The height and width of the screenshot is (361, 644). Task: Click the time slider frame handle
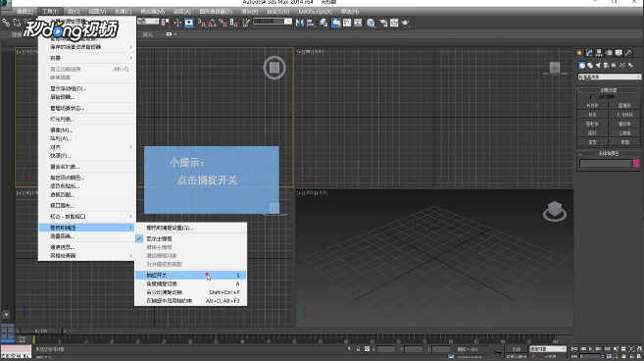point(41,331)
